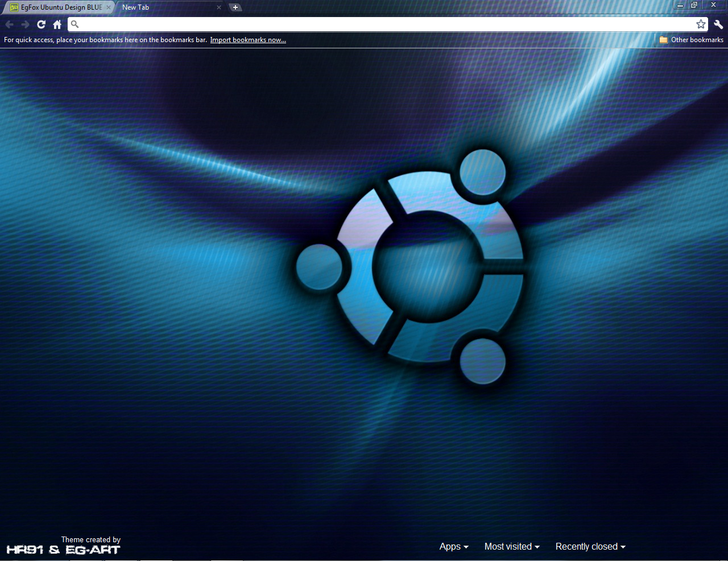Reload the page with the refresh icon
This screenshot has height=561, width=728.
click(41, 24)
